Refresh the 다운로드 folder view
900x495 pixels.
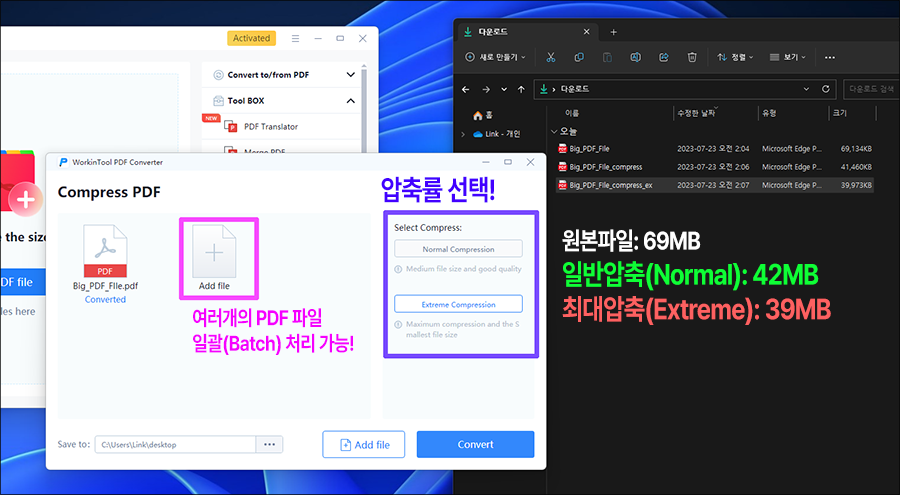(x=825, y=89)
